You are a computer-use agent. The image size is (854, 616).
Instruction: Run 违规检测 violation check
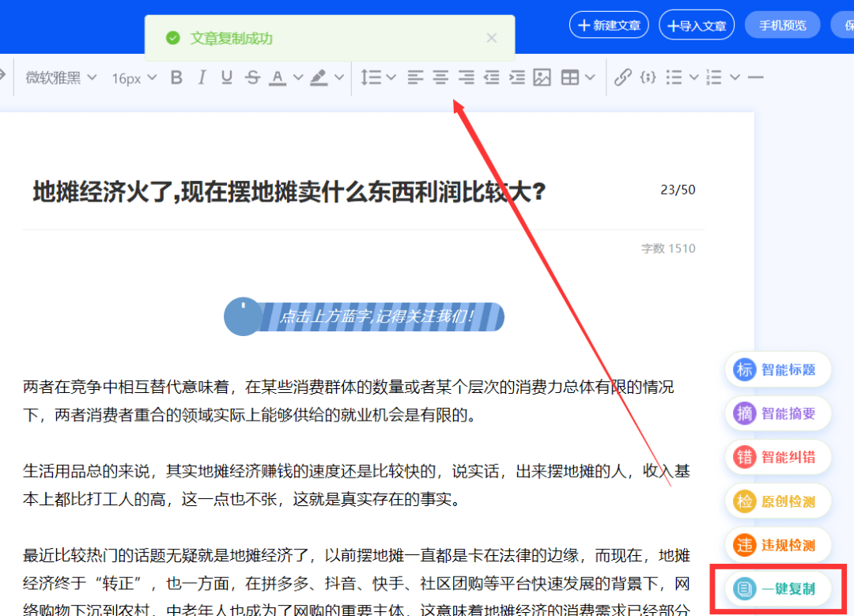point(778,545)
